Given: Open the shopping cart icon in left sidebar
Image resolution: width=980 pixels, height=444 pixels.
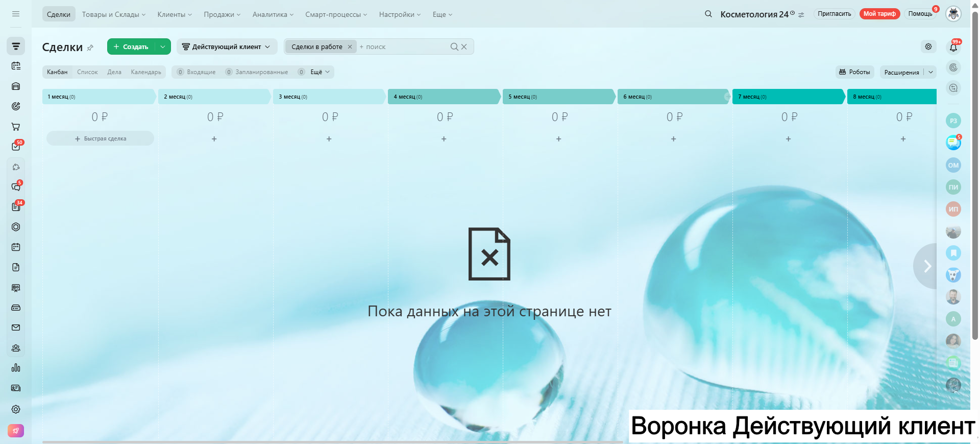Looking at the screenshot, I should (x=16, y=127).
